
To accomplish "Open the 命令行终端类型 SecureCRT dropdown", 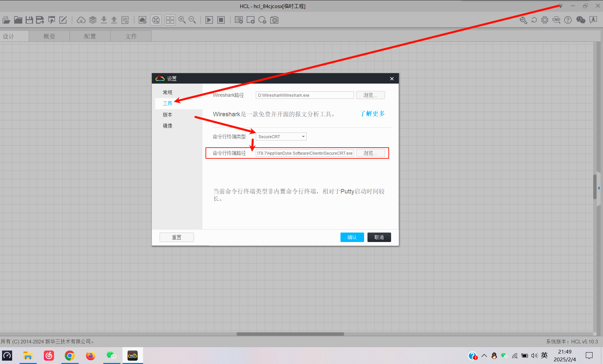I will click(x=281, y=136).
